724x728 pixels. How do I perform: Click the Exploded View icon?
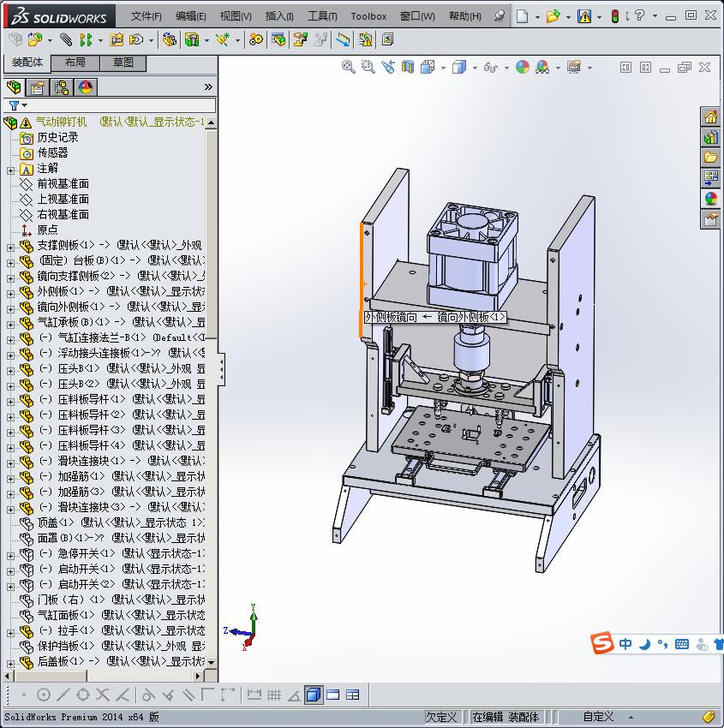[300, 40]
